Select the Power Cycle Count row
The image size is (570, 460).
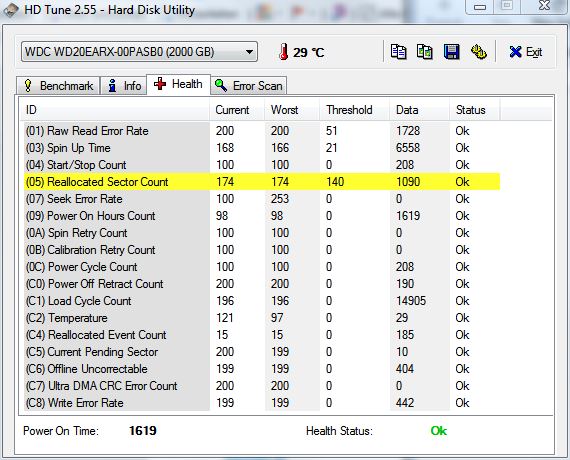[262, 267]
